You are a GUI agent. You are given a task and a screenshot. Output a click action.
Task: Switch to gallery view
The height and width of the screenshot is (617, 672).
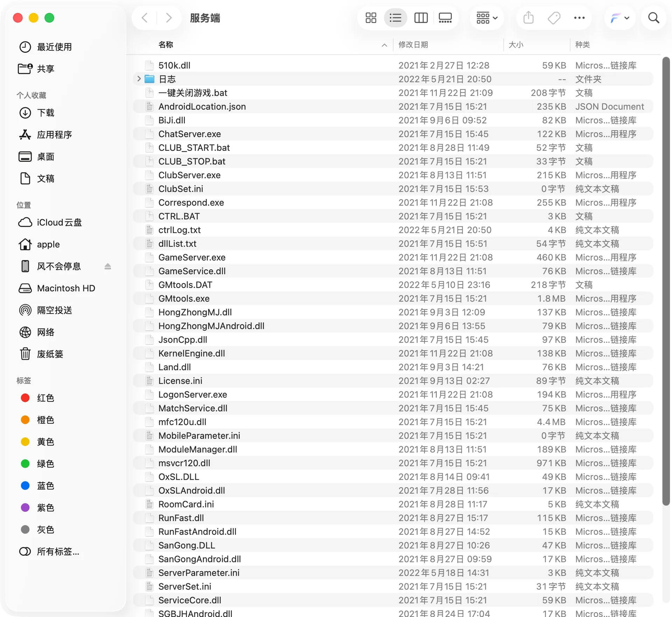[445, 18]
